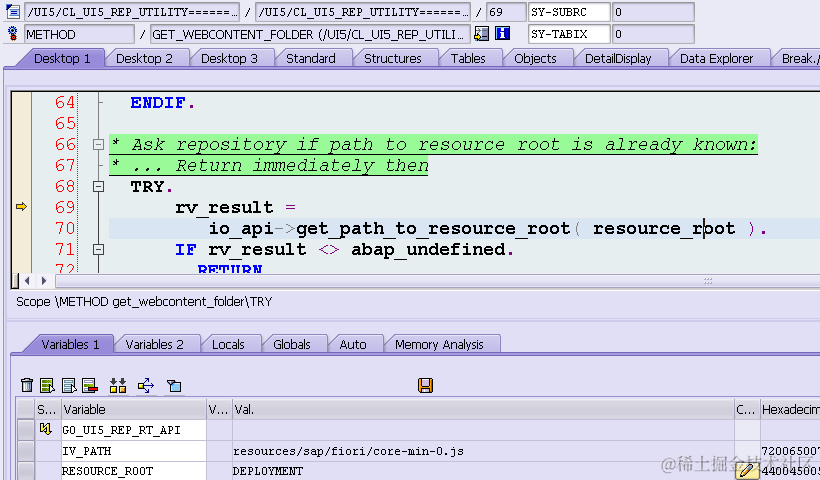Screen dimensions: 820x480
Task: Click the orange save floppy disk icon
Action: pos(425,385)
